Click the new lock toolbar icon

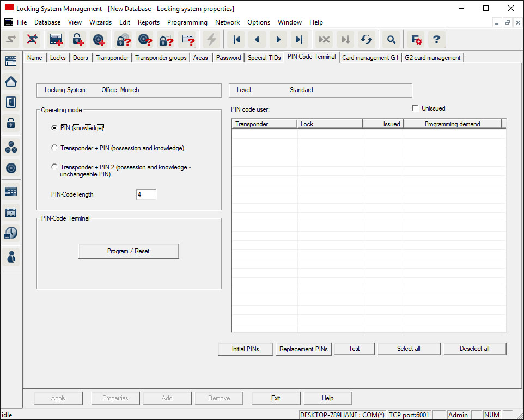78,39
